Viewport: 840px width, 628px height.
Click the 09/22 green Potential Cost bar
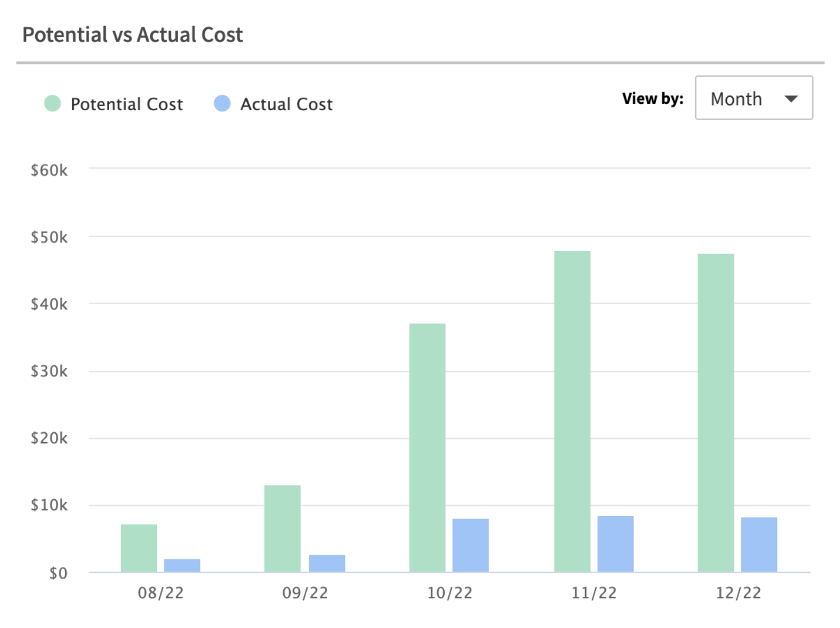(x=282, y=528)
